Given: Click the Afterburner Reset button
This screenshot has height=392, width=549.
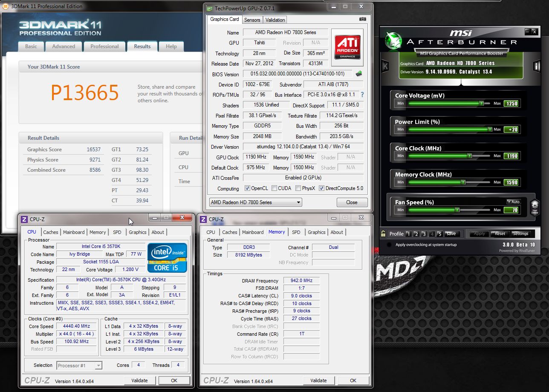Looking at the screenshot, I should coord(500,233).
